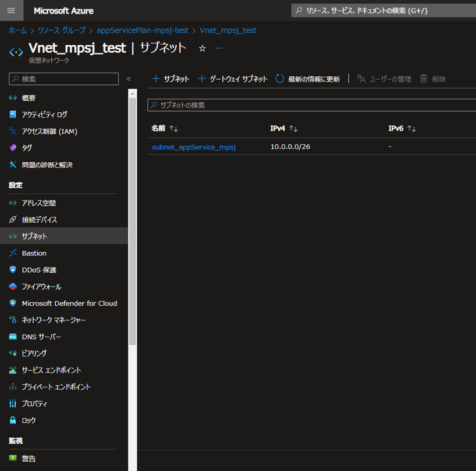This screenshot has height=471, width=476.
Task: Open appServicePlan-mpsj-test breadcrumb
Action: pos(143,30)
